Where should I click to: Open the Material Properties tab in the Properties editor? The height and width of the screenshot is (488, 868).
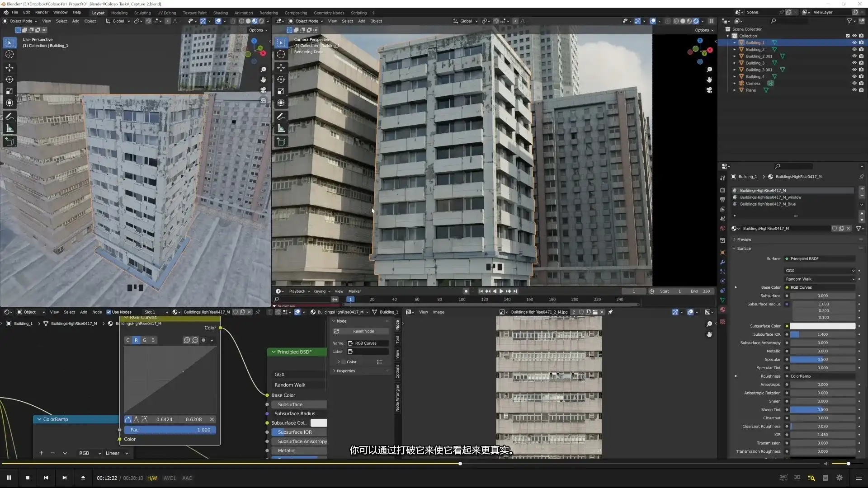(722, 310)
